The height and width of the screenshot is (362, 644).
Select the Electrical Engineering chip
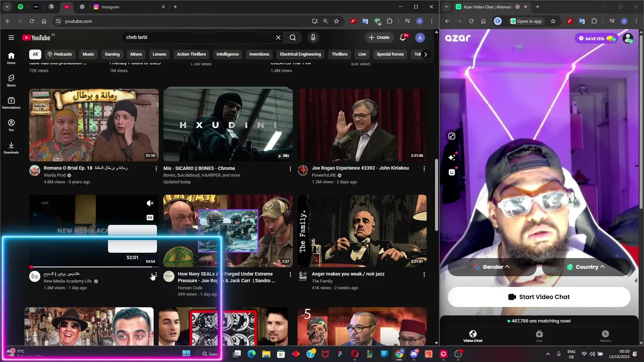pos(300,54)
